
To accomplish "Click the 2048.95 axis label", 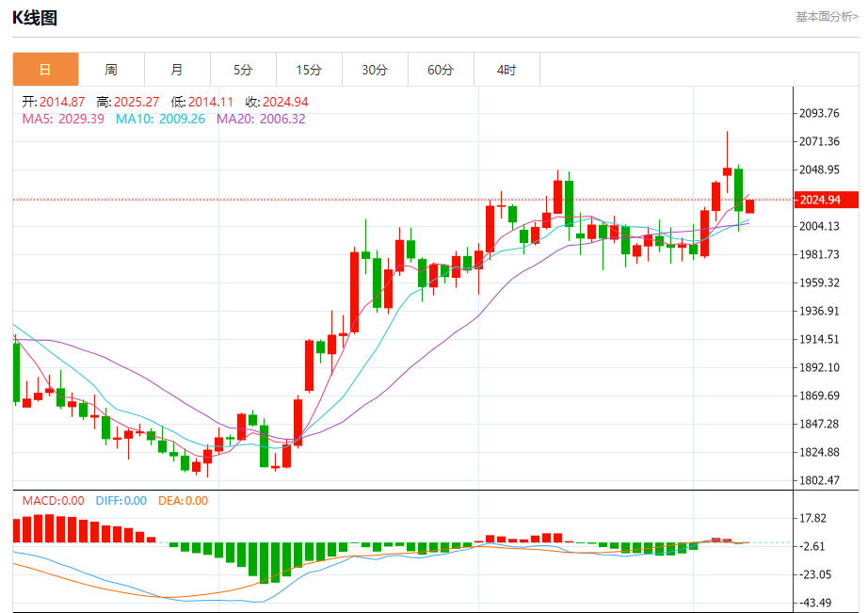I will (819, 170).
